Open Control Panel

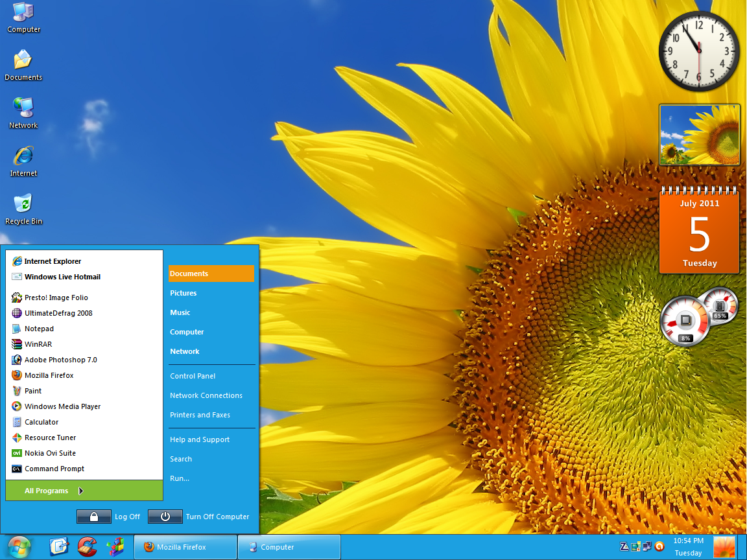pyautogui.click(x=193, y=376)
